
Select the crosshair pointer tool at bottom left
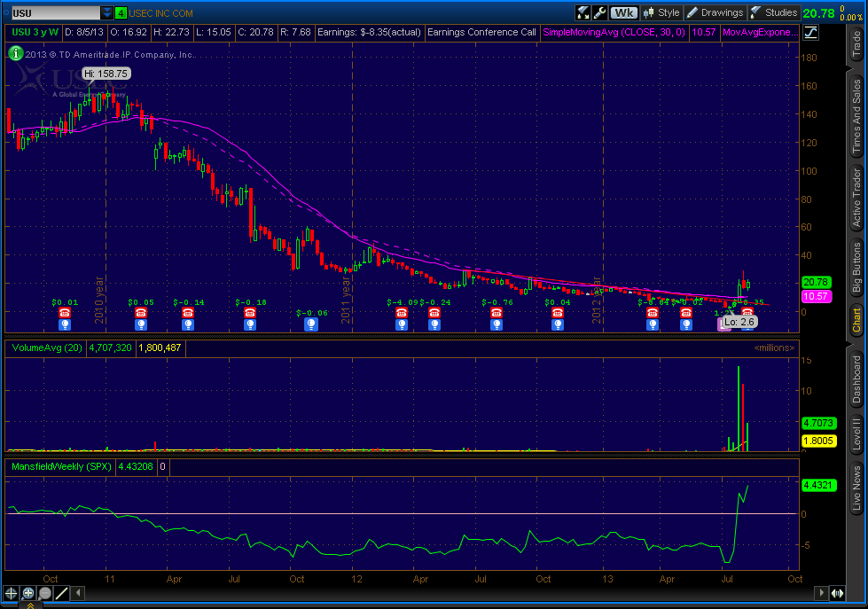12,593
